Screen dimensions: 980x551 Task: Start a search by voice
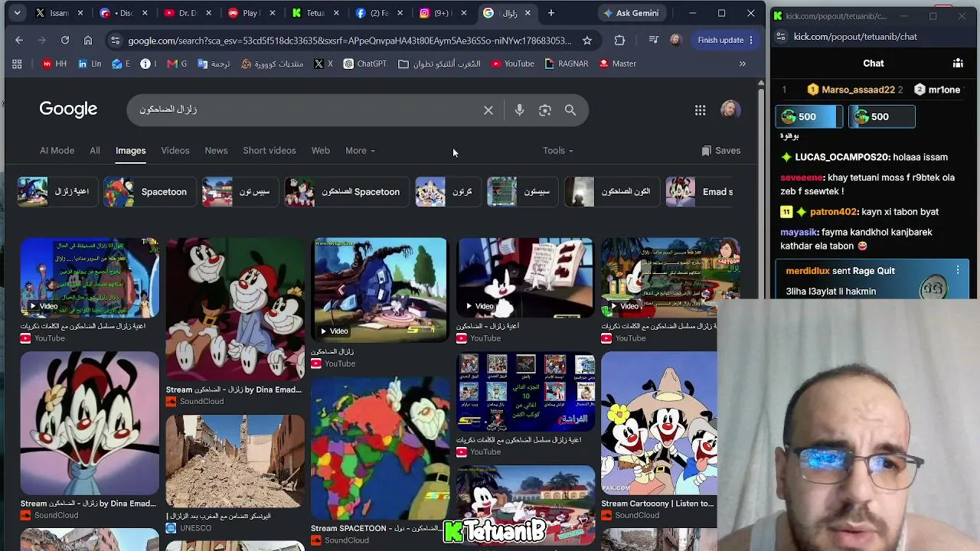519,110
